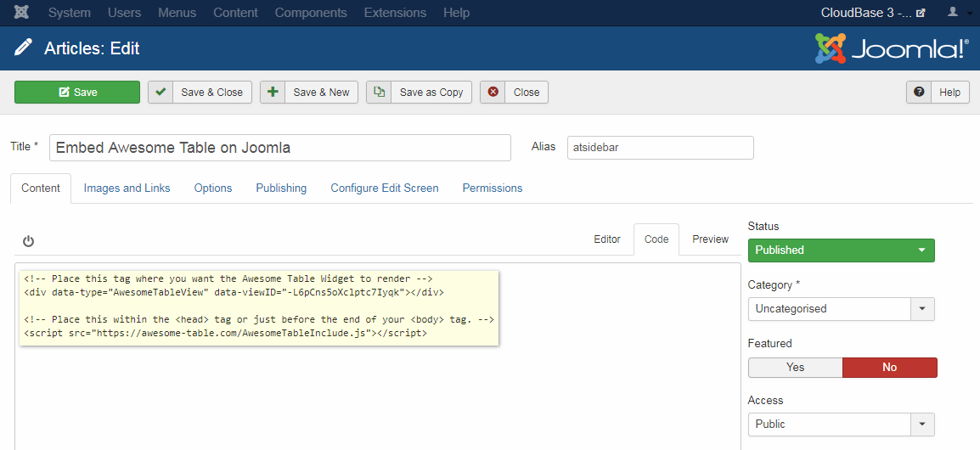Set Featured to No
Viewport: 980px width, 450px height.
click(x=889, y=368)
